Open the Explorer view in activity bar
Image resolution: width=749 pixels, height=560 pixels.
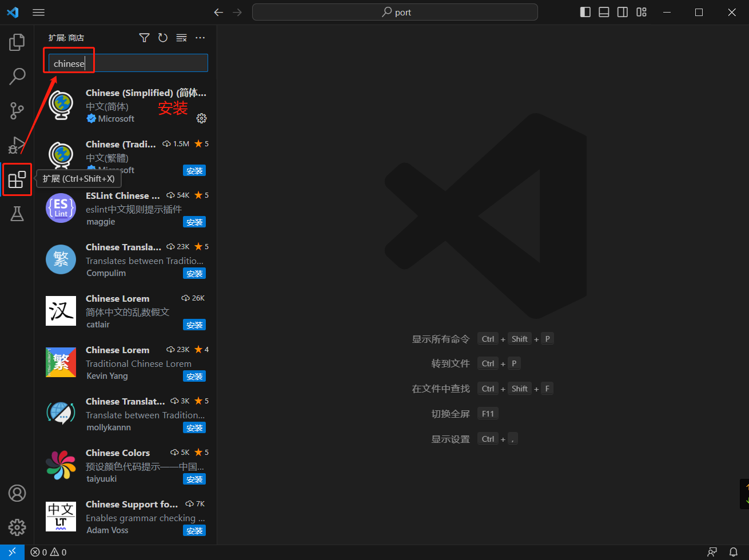(17, 42)
